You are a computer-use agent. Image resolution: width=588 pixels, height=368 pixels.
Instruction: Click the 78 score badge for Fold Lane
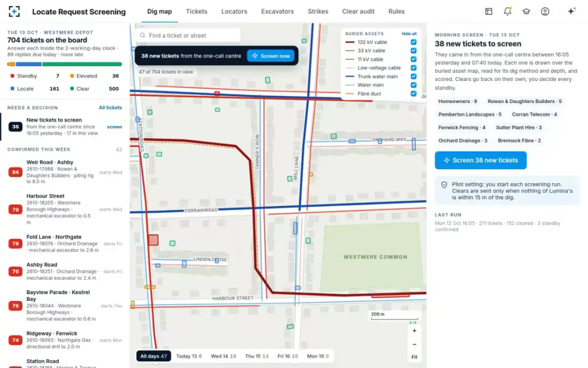point(16,243)
